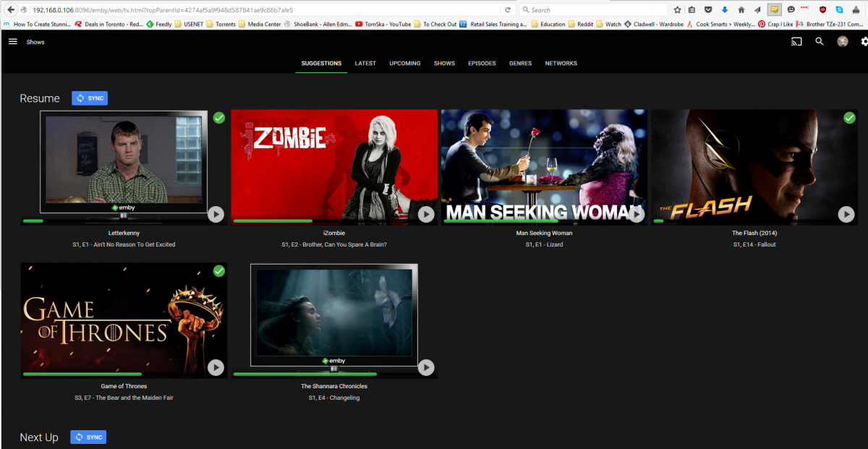Open the Education bookmarks folder
Viewport: 868px width, 449px height.
pos(548,24)
